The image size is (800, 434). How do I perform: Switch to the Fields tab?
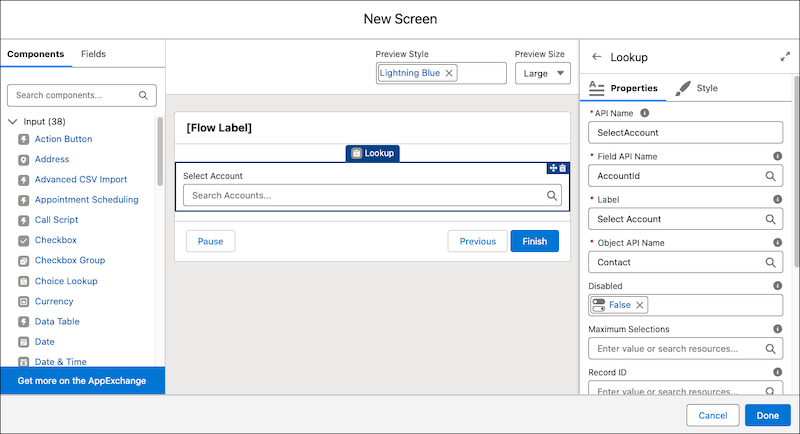(93, 54)
